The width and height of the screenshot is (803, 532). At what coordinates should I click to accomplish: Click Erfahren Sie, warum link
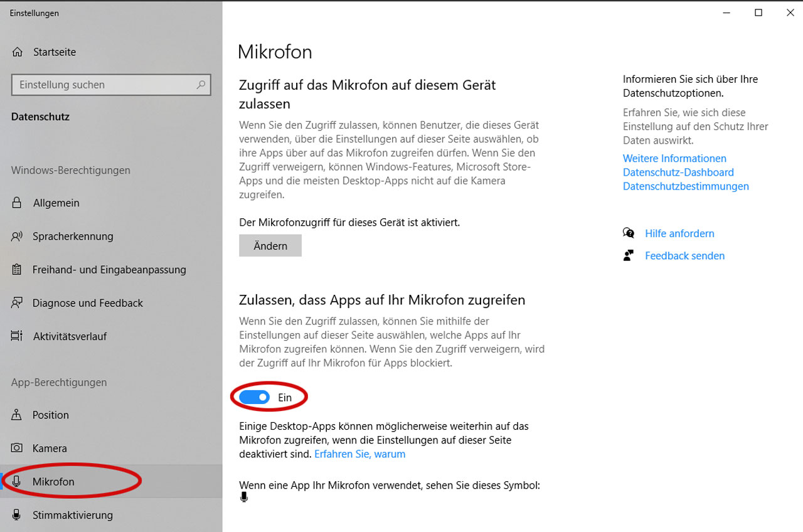coord(359,454)
